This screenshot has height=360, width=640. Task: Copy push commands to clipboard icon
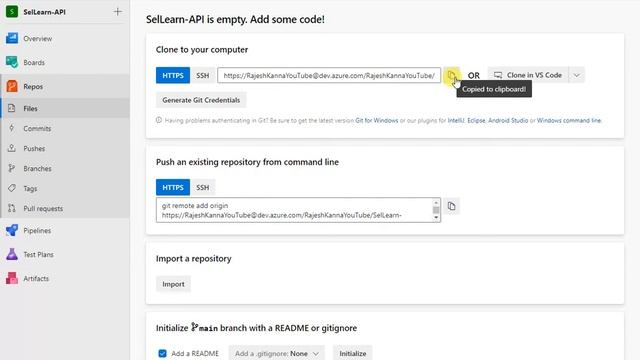point(451,206)
